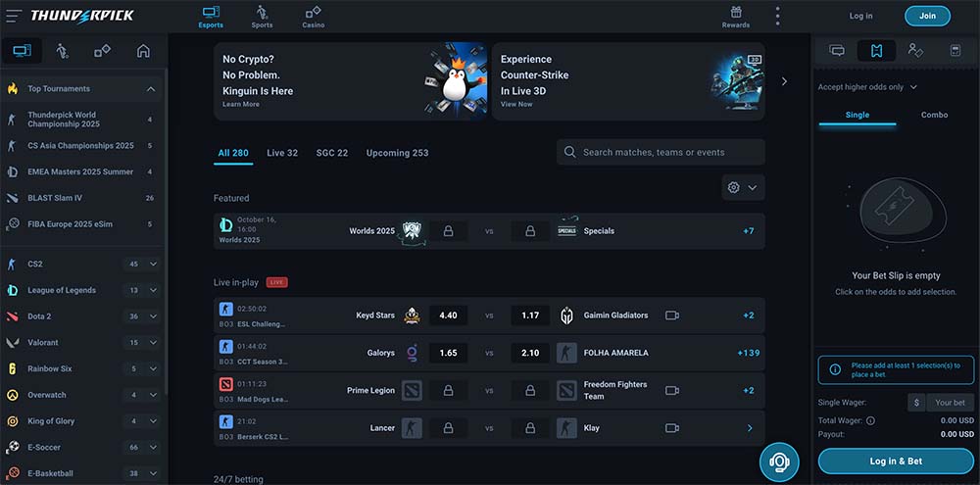Screen dimensions: 980x485
Task: Go to next banner with right arrow
Action: click(x=784, y=81)
